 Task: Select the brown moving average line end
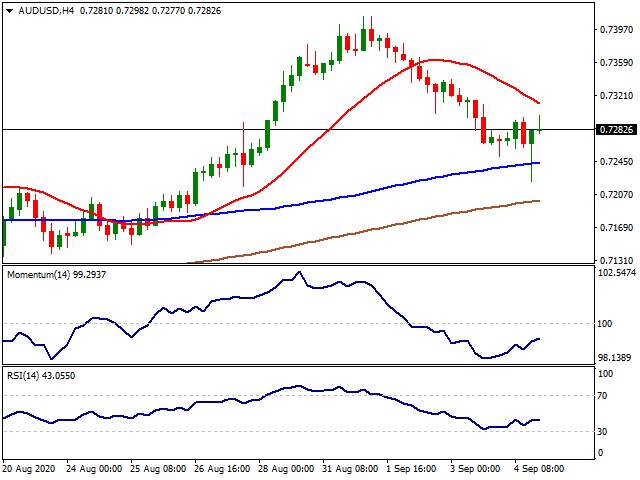[x=538, y=201]
